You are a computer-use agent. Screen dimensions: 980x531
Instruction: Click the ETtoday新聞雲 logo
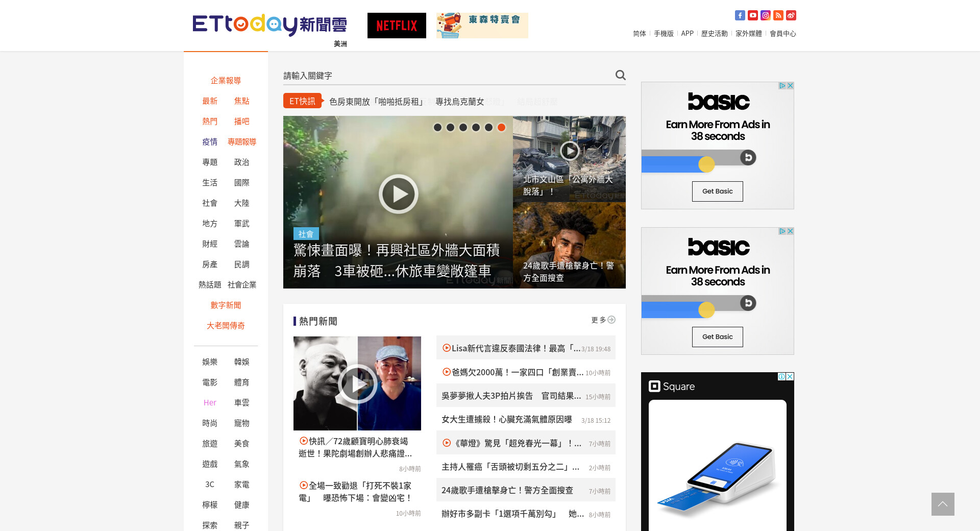(x=269, y=25)
